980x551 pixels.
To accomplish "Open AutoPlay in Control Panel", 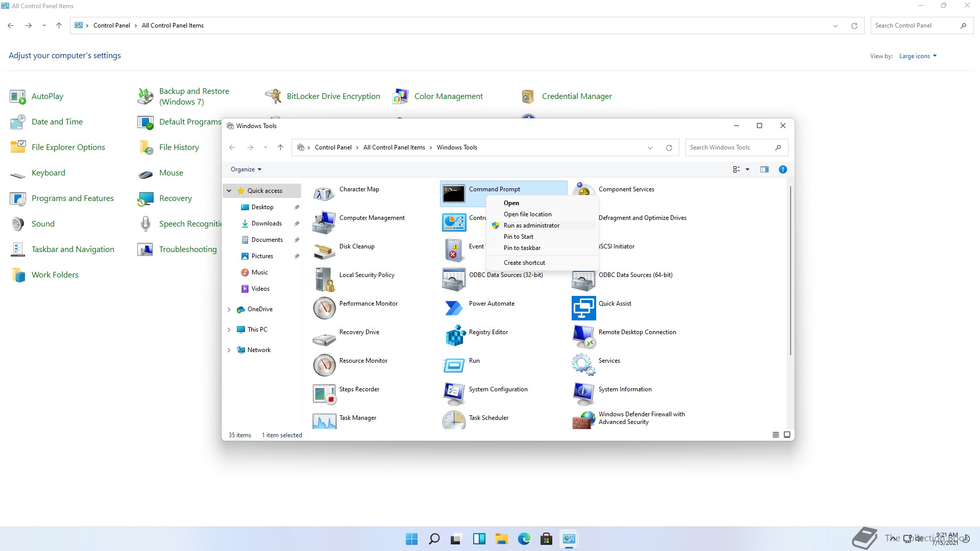I will 37,96.
